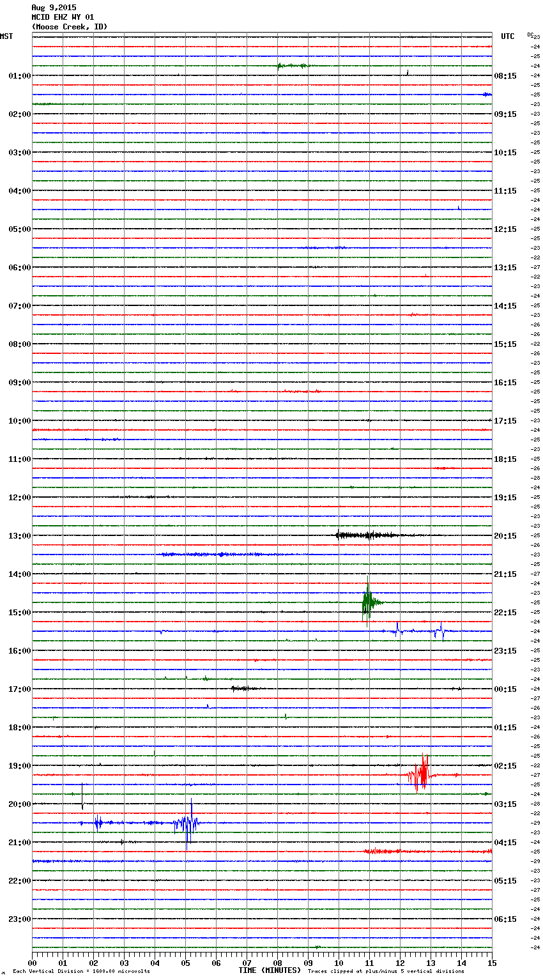This screenshot has height=980, width=543.
Task: Click the 20:15 UTC time label
Action: click(505, 535)
